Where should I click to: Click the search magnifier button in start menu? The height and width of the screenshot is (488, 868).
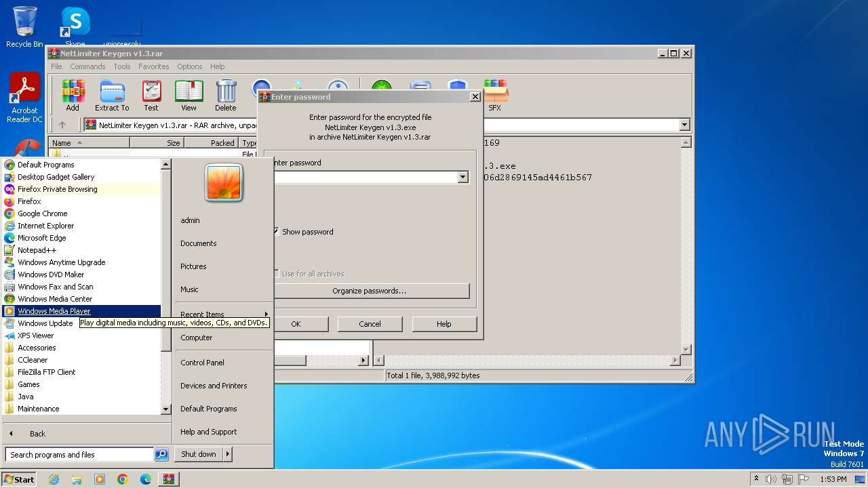161,455
